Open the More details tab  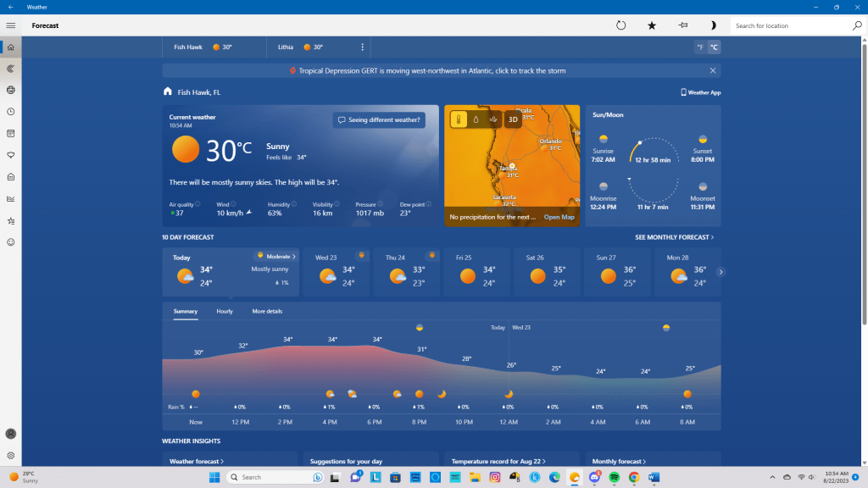click(267, 312)
